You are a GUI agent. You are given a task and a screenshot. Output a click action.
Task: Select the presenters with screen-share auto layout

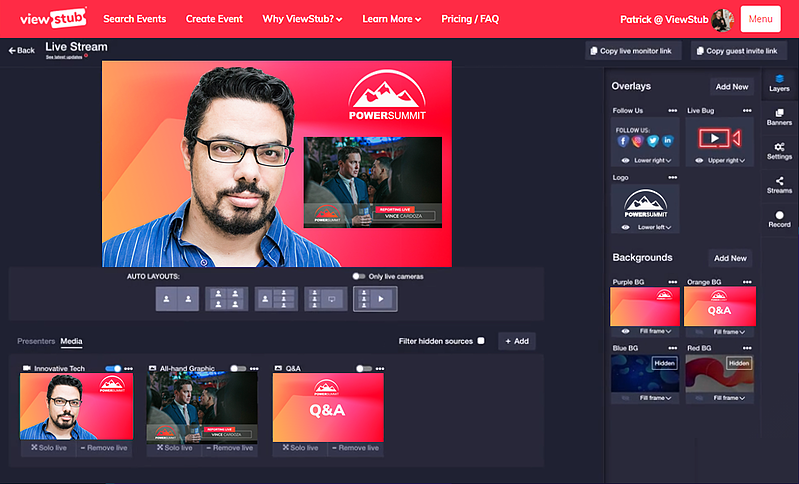325,299
